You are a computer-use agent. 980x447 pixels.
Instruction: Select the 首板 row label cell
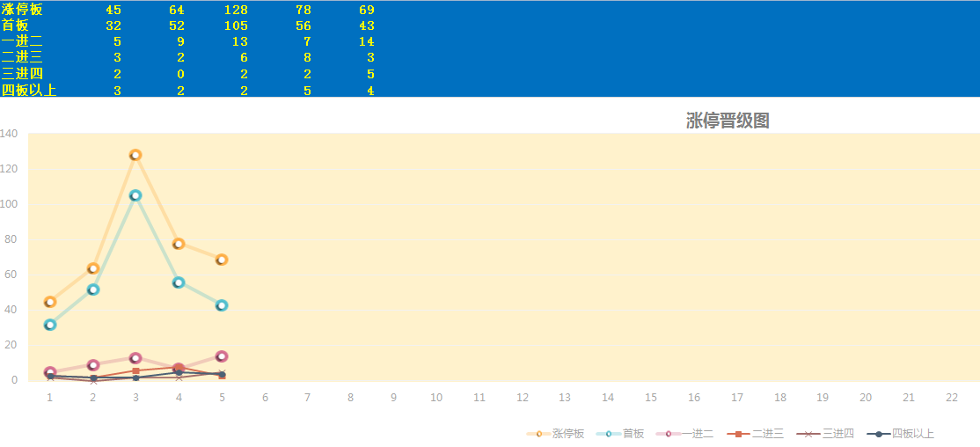pos(15,26)
